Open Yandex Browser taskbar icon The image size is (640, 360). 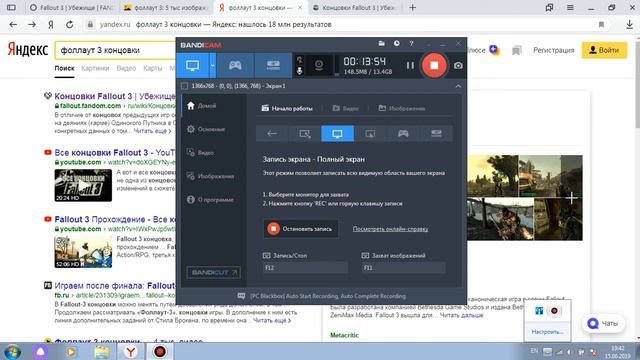point(130,351)
